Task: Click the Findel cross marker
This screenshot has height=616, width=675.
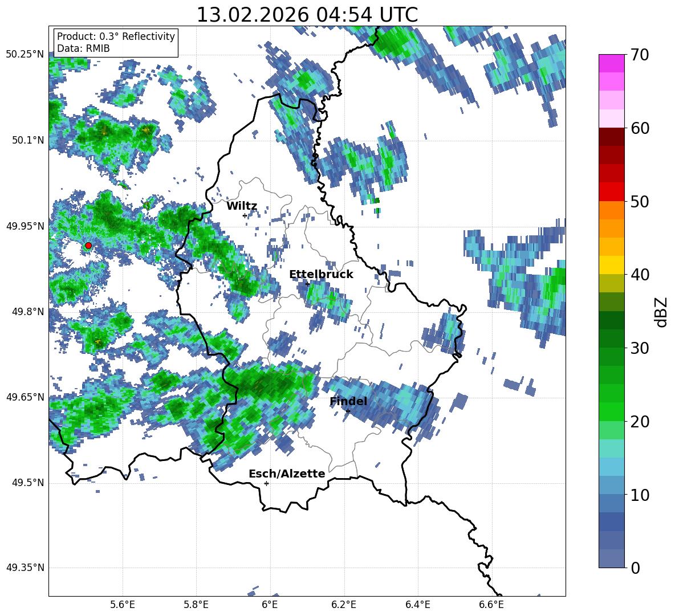Action: (x=348, y=411)
